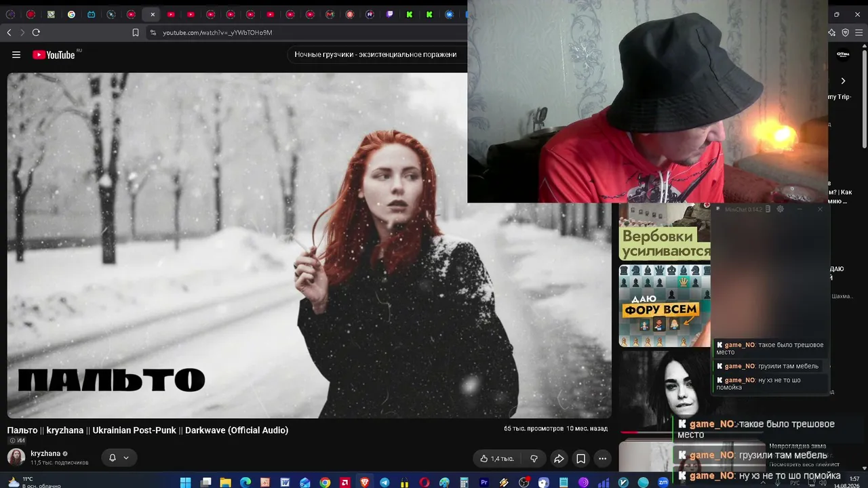Focus the browser address bar URL
Screen dimensions: 868x488
pyautogui.click(x=218, y=33)
